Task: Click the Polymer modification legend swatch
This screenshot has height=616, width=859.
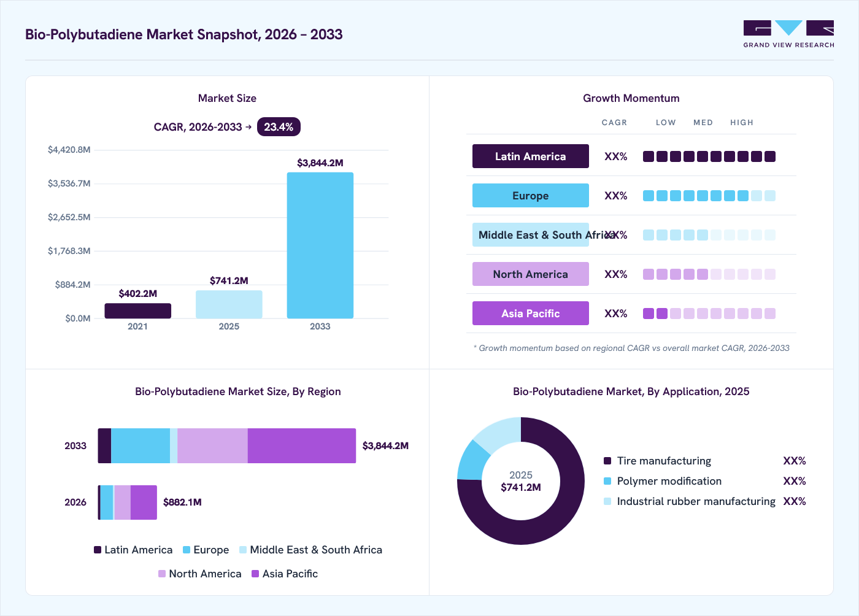Action: 607,481
